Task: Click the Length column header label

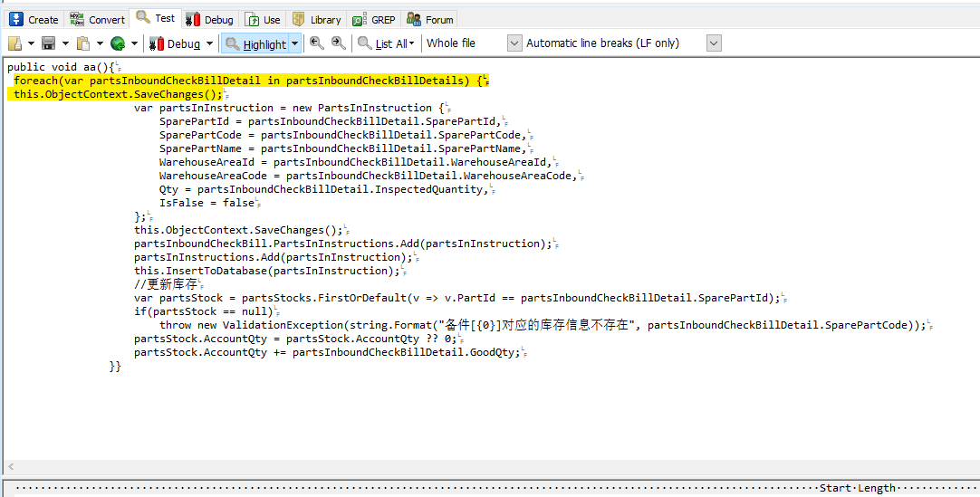Action: (876, 488)
